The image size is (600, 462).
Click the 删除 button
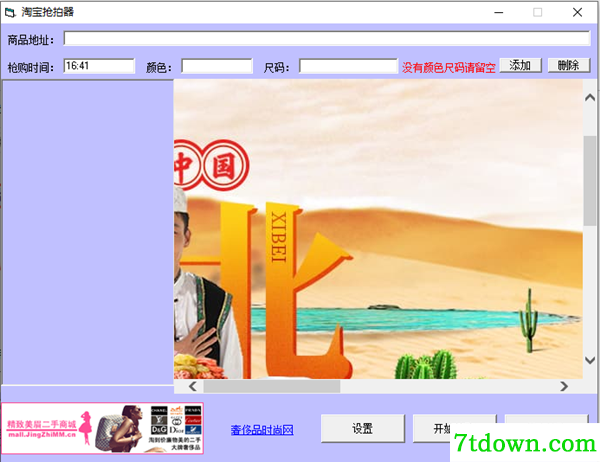coord(569,65)
